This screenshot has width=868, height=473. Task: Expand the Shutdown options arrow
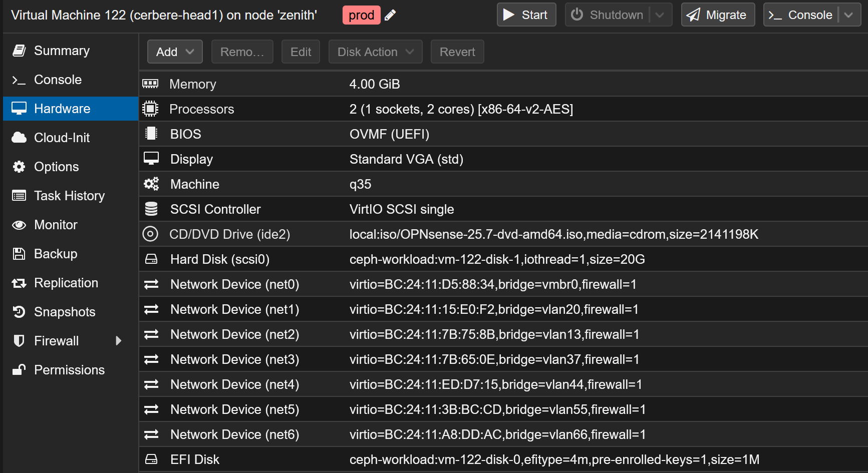(660, 15)
